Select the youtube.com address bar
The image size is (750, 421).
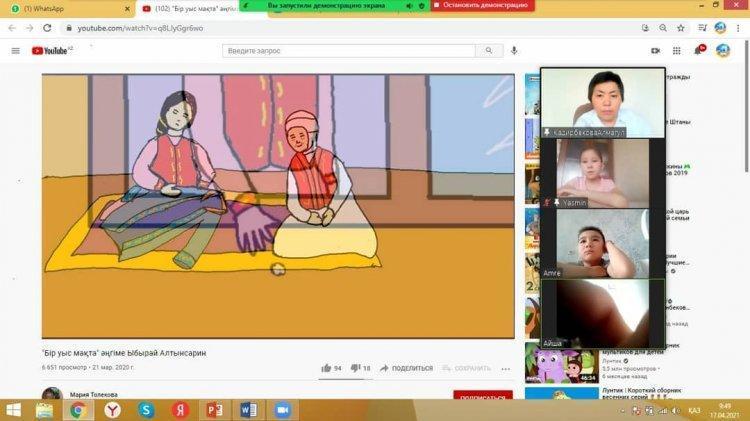point(349,28)
